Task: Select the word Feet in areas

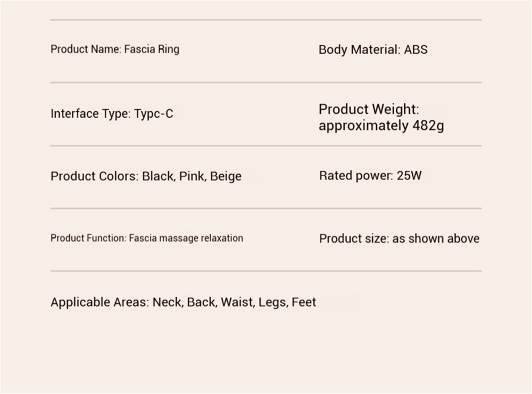Action: point(304,302)
